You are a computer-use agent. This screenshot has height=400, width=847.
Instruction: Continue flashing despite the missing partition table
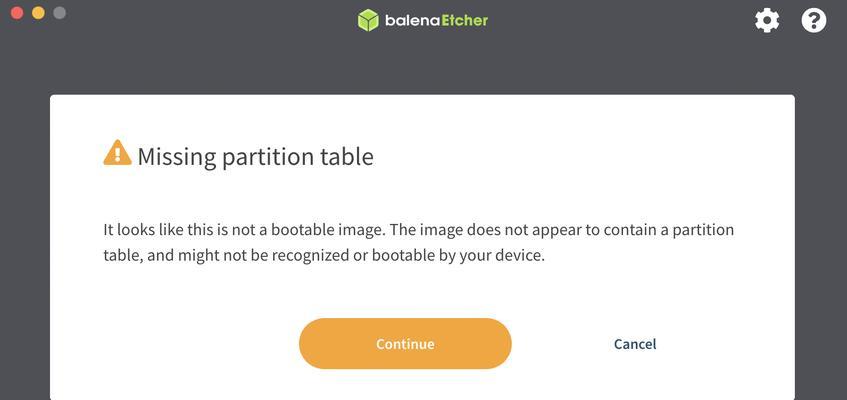[405, 344]
